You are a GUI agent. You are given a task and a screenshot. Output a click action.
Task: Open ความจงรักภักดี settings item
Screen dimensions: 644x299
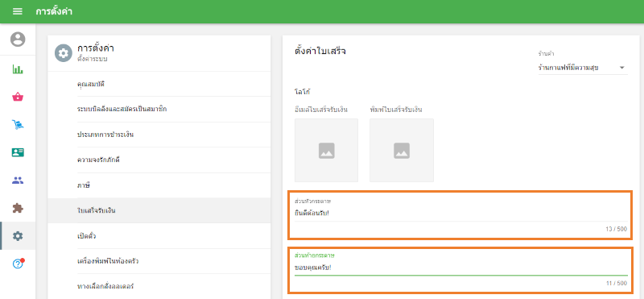tap(159, 160)
